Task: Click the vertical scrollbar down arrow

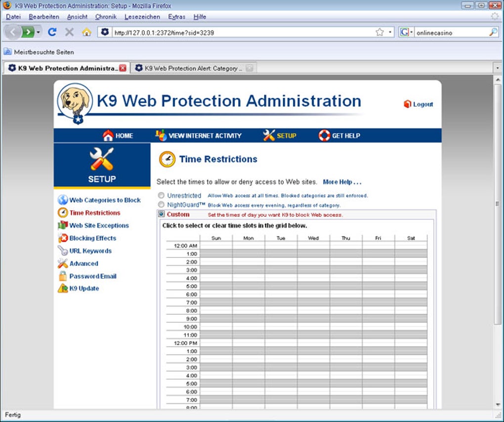Action: 498,405
